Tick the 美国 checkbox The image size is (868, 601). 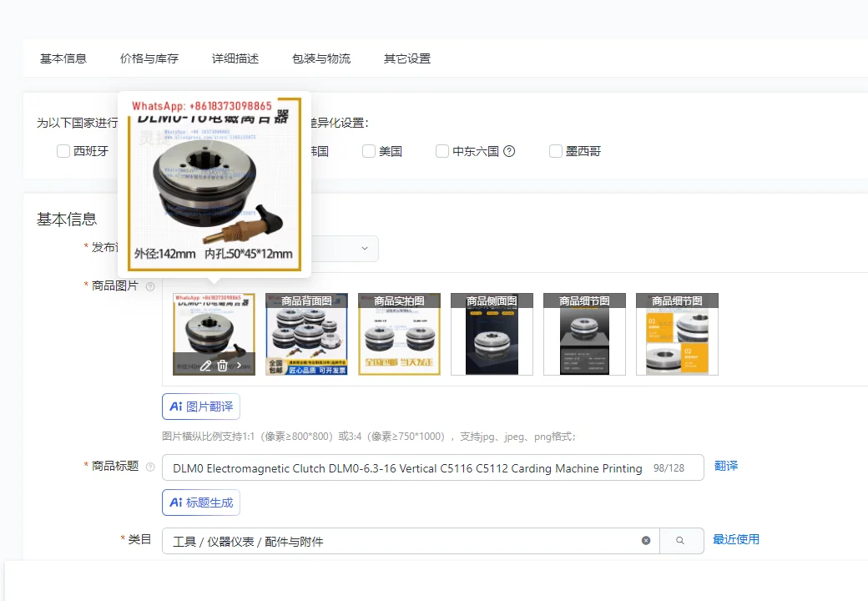(x=369, y=151)
